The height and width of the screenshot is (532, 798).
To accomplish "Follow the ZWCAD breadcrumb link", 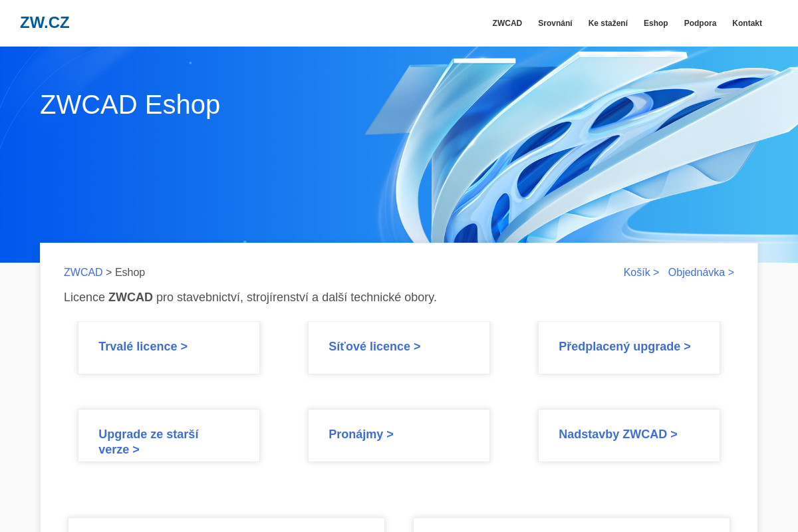I will tap(83, 272).
